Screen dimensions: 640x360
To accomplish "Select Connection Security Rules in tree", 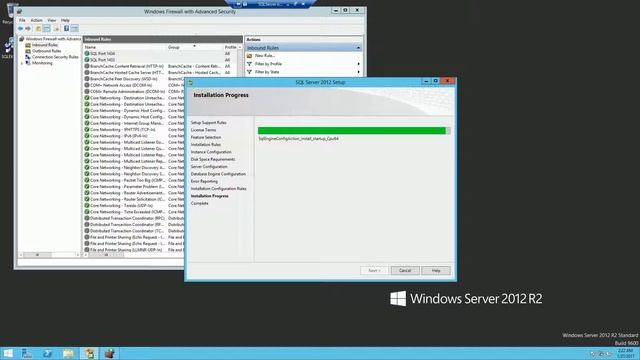I will click(x=55, y=57).
